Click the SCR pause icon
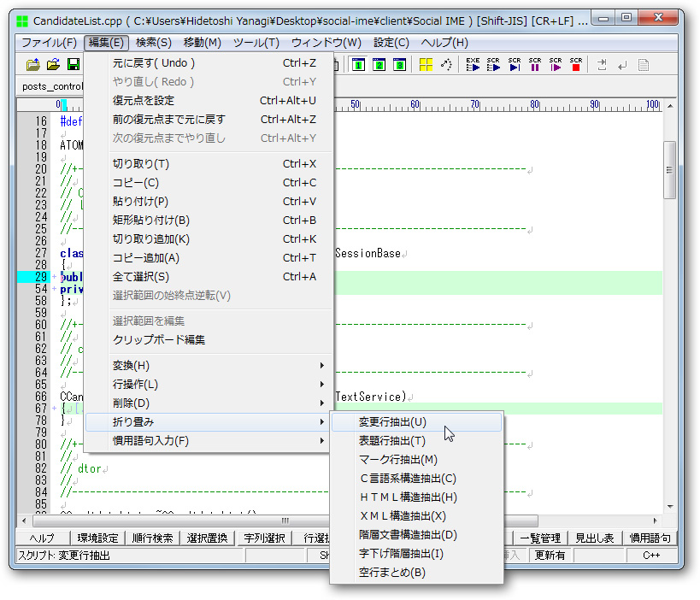Image resolution: width=700 pixels, height=600 pixels. (535, 65)
